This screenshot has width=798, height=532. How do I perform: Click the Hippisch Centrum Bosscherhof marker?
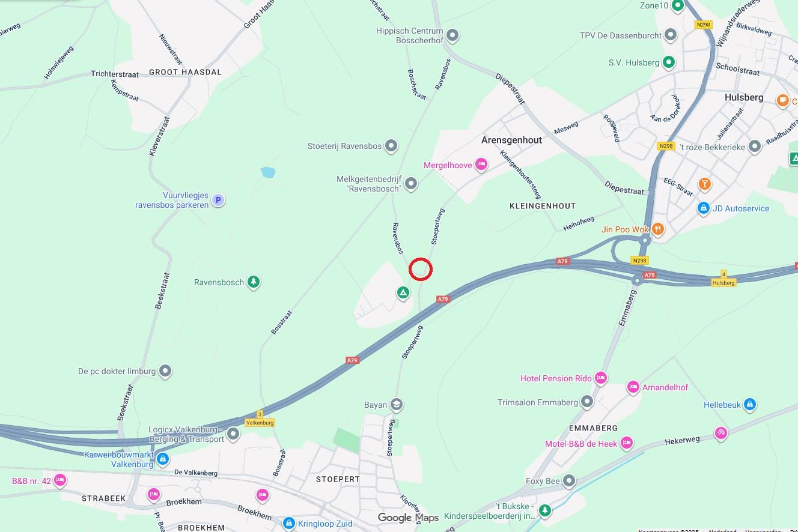click(452, 35)
